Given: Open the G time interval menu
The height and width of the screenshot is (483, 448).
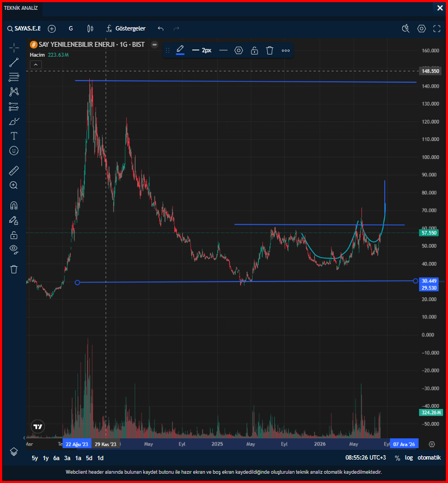Looking at the screenshot, I should pos(71,29).
